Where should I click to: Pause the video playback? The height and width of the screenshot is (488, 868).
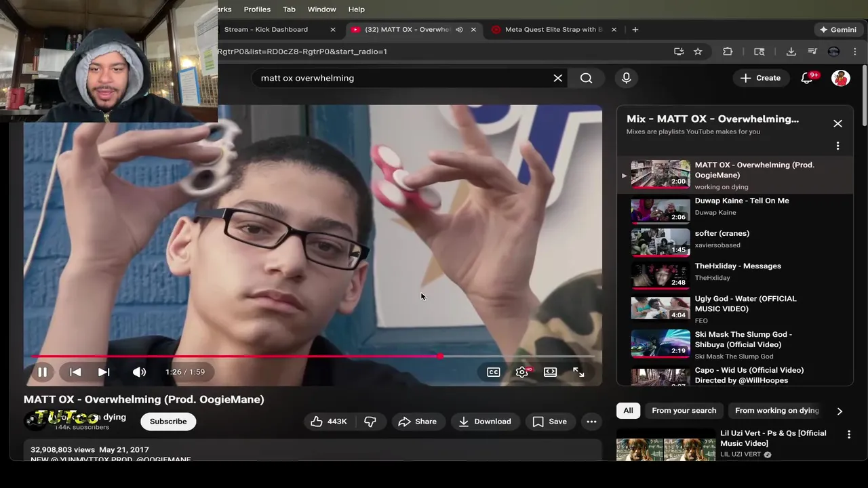pyautogui.click(x=42, y=372)
